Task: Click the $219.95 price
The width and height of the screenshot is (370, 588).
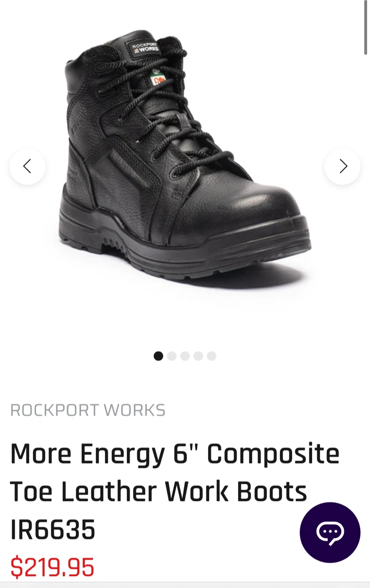Action: click(x=52, y=567)
